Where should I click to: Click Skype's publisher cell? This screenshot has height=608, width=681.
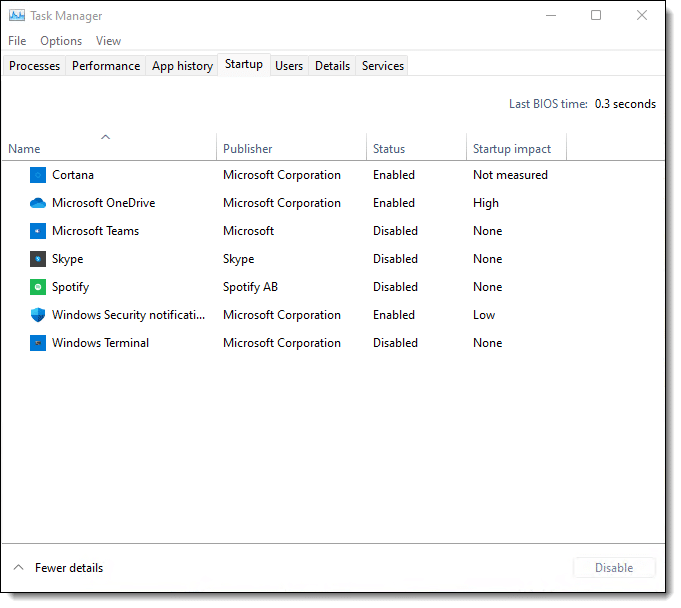point(238,259)
